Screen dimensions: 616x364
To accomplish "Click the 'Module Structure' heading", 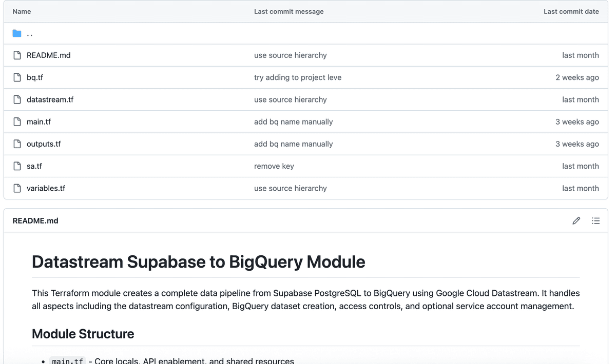I will [83, 334].
